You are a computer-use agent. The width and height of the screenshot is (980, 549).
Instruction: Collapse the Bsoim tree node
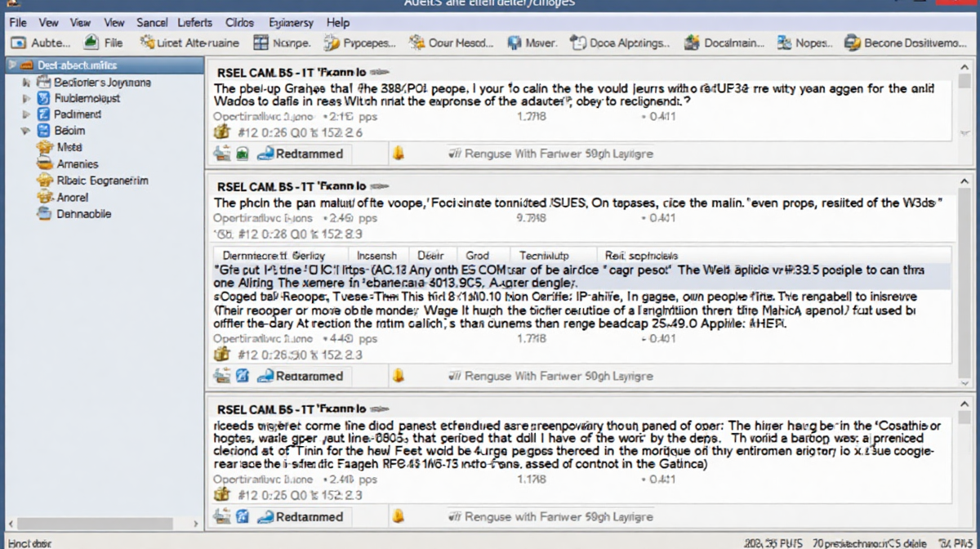26,131
